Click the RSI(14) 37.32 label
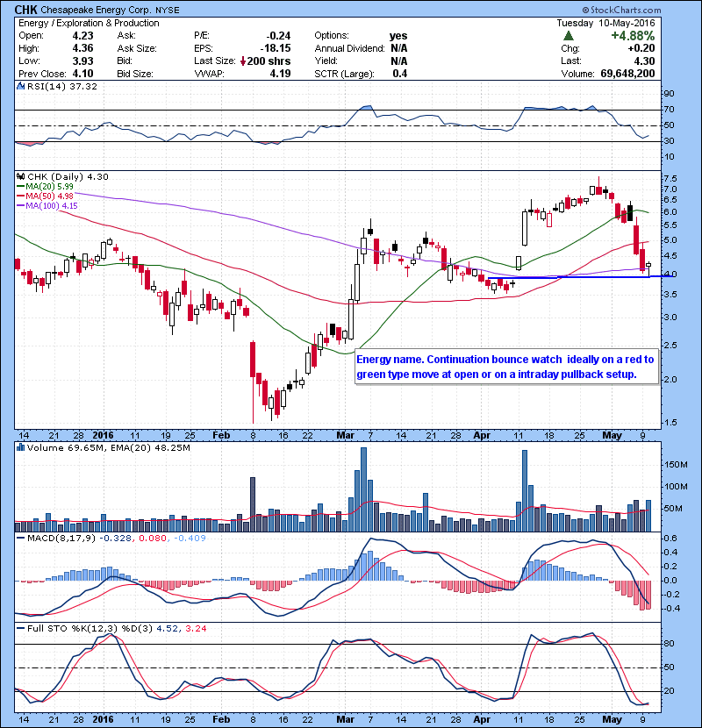 click(x=62, y=86)
